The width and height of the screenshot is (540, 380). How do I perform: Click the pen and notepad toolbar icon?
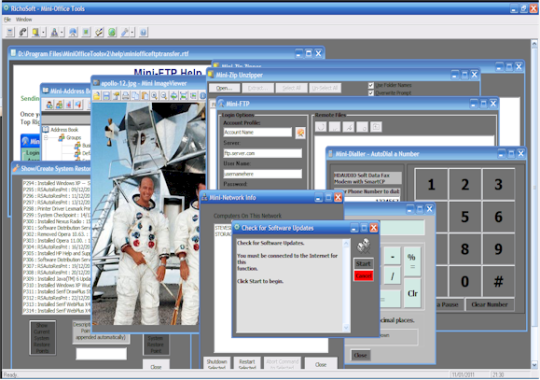[x=99, y=32]
